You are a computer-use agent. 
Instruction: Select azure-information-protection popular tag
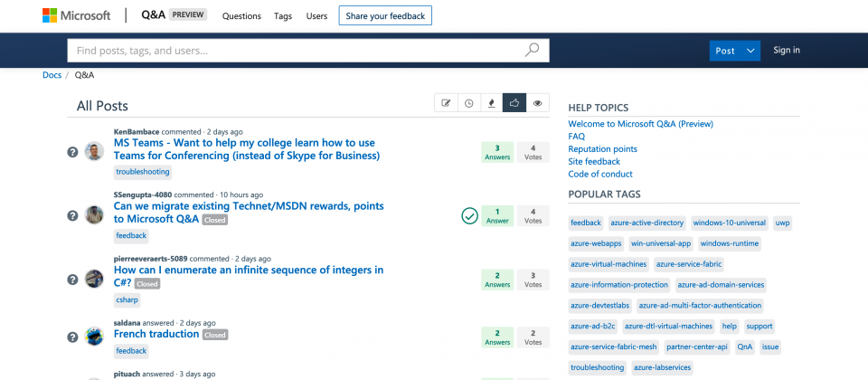point(619,285)
